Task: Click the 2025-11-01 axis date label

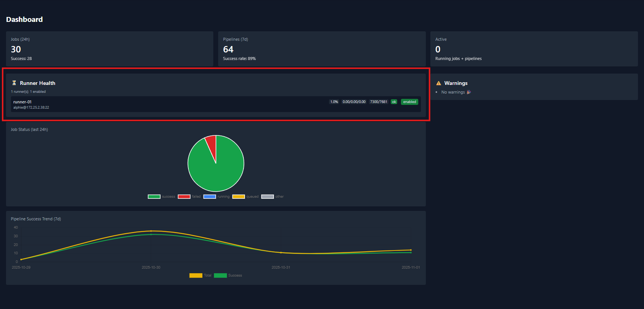Action: tap(411, 267)
